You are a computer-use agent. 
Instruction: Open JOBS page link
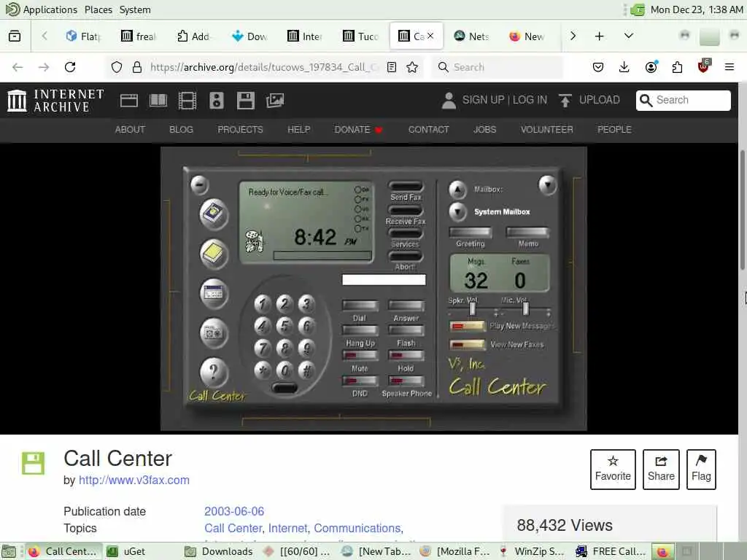(x=484, y=130)
